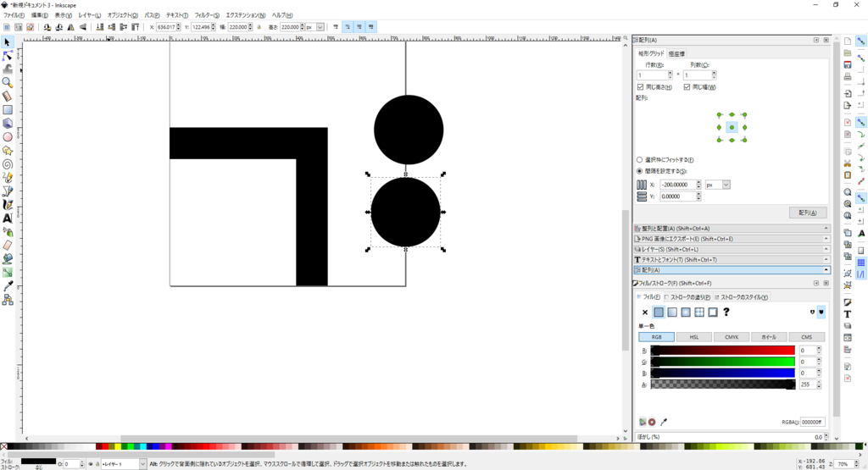Select the Pencil freehand tool
This screenshot has height=470, width=868.
point(7,178)
